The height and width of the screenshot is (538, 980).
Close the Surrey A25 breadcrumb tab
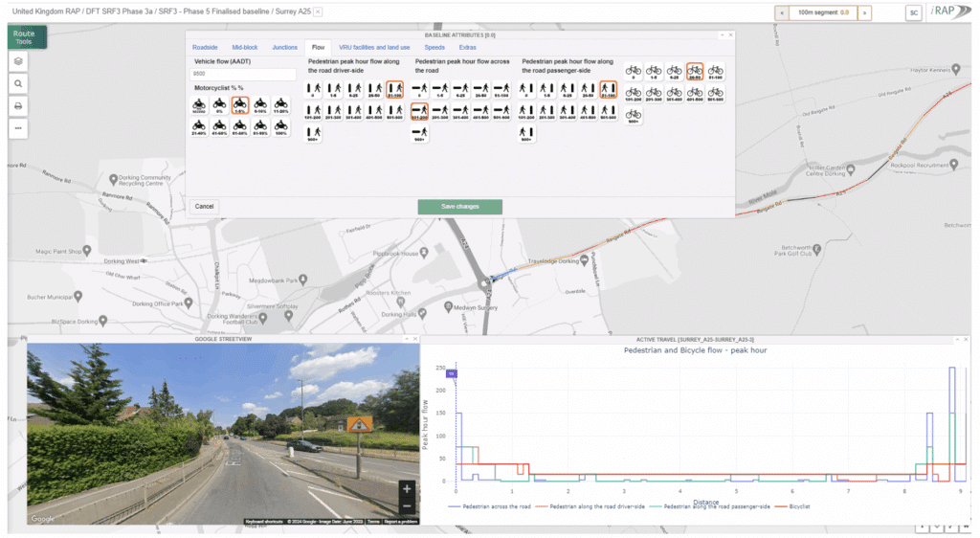point(318,11)
